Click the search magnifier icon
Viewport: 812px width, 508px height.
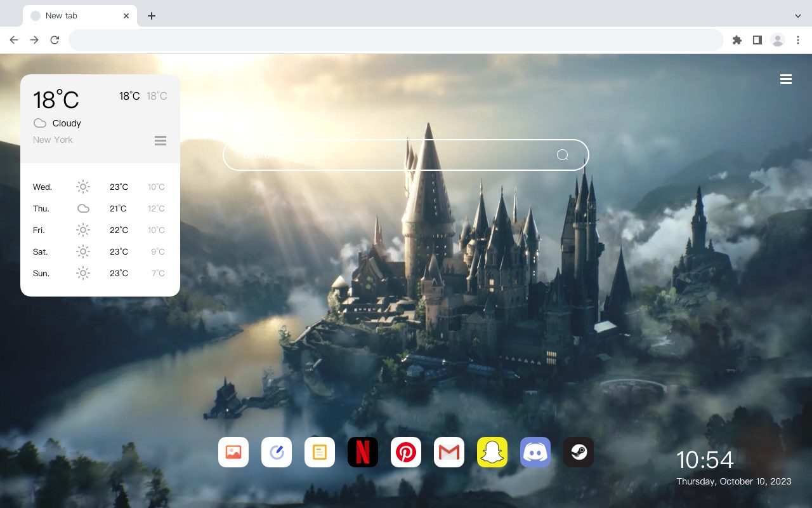[x=562, y=155]
